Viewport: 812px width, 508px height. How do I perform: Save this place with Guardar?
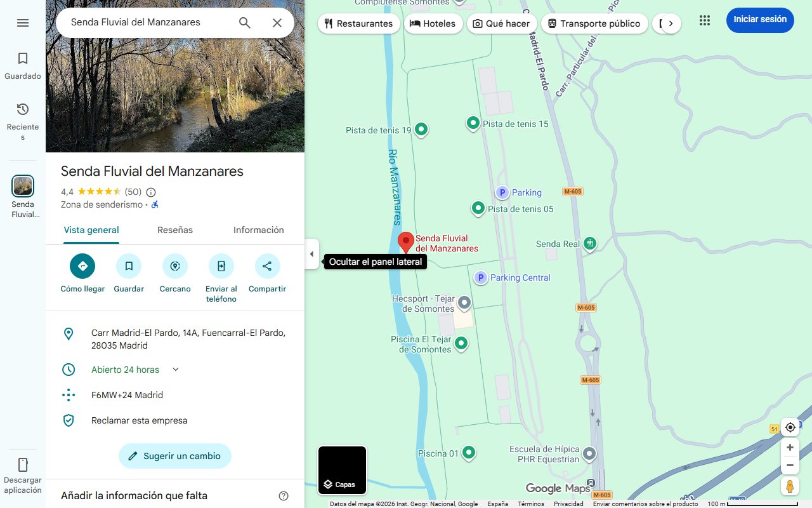coord(129,265)
